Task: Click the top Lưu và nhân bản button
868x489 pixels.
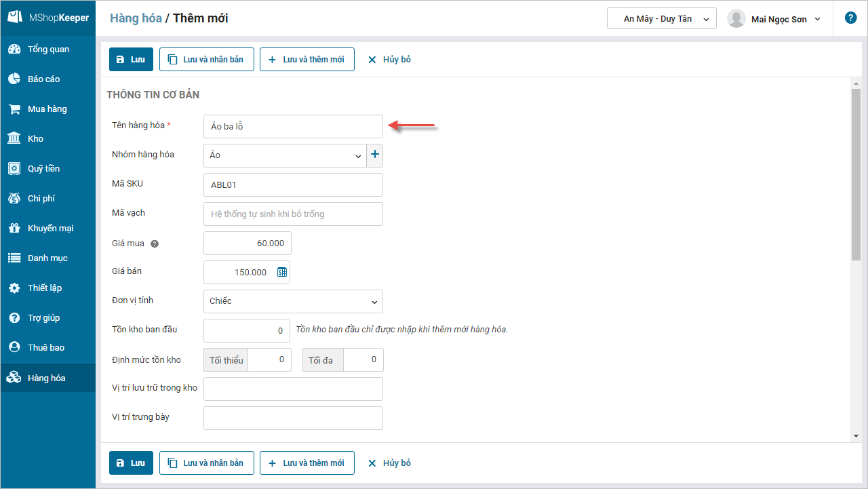Action: pos(206,60)
